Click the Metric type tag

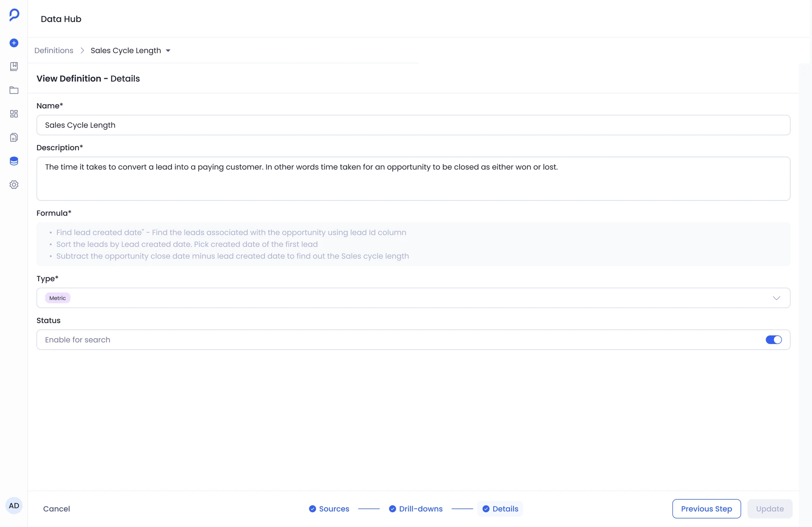pyautogui.click(x=57, y=298)
